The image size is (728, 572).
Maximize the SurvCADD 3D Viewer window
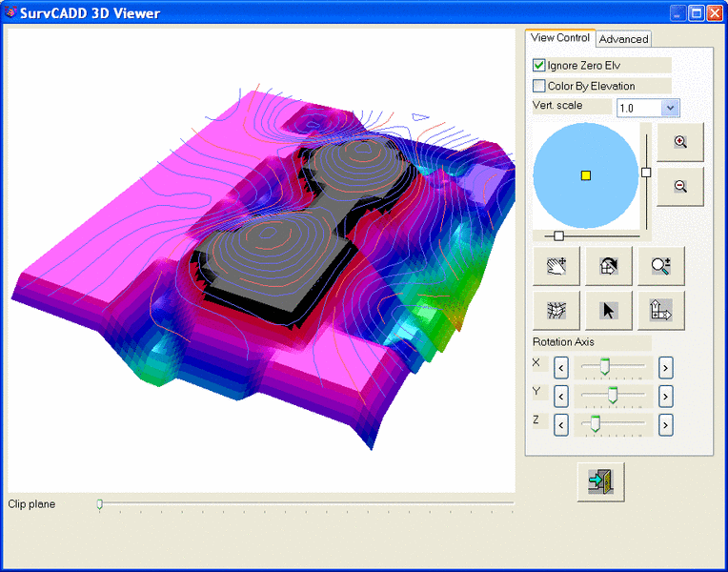tap(696, 13)
